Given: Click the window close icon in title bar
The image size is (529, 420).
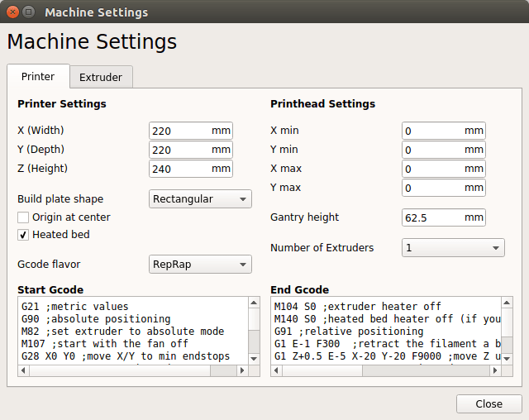Looking at the screenshot, I should [12, 12].
